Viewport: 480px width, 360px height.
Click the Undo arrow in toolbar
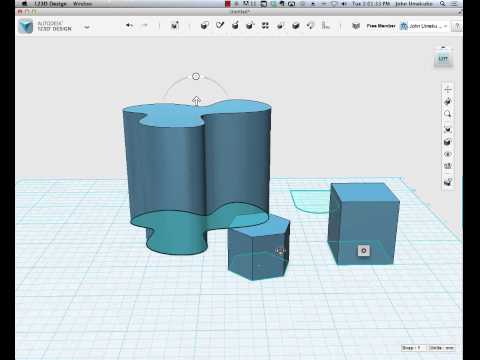point(129,25)
